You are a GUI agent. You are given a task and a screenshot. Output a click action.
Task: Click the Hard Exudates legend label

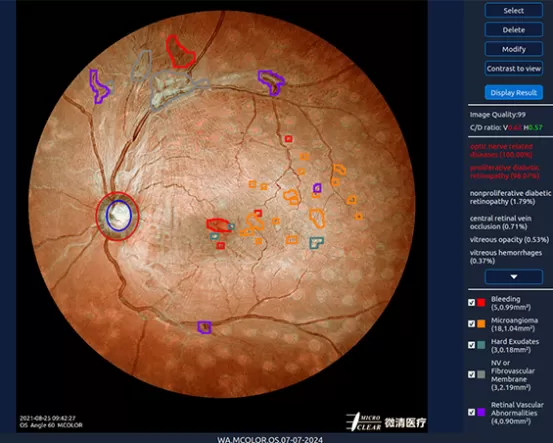tap(515, 345)
